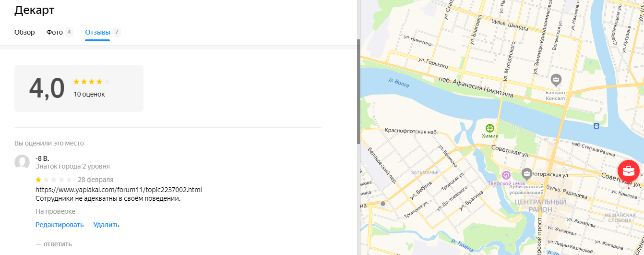Switch to the Обзор tab

point(24,32)
